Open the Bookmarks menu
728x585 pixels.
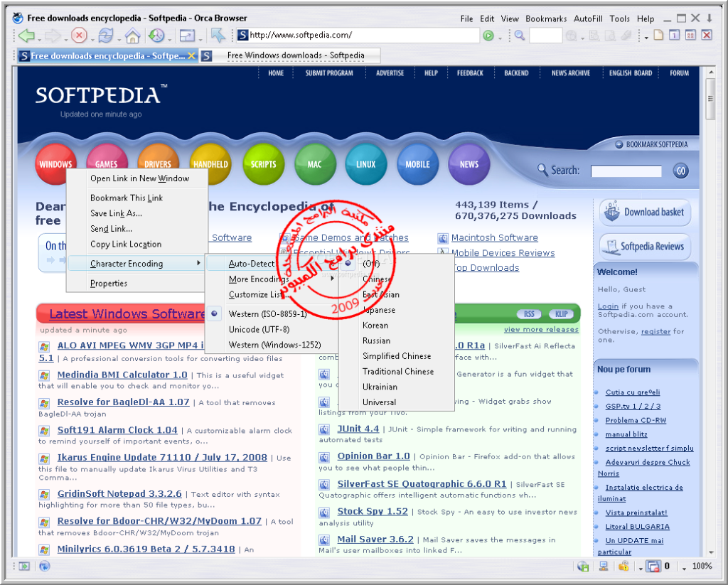(x=546, y=18)
